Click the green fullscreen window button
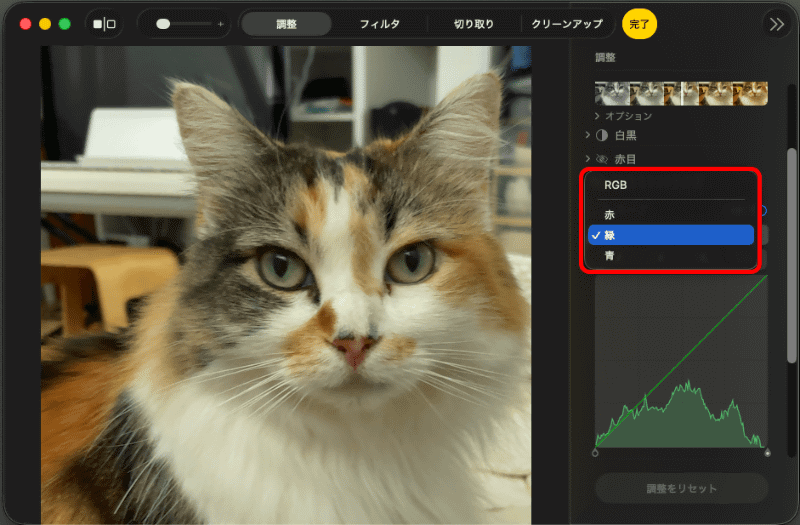Viewport: 800px width, 525px height. click(x=65, y=24)
